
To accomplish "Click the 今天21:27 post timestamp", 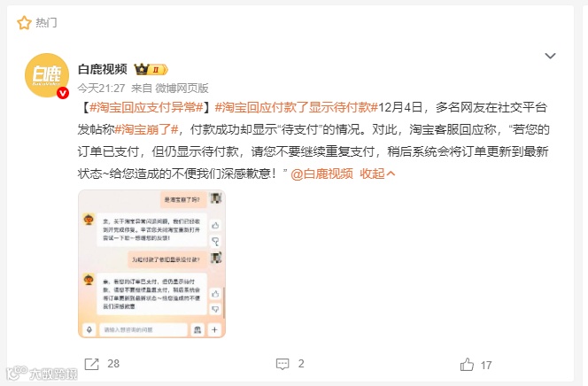I will [101, 88].
